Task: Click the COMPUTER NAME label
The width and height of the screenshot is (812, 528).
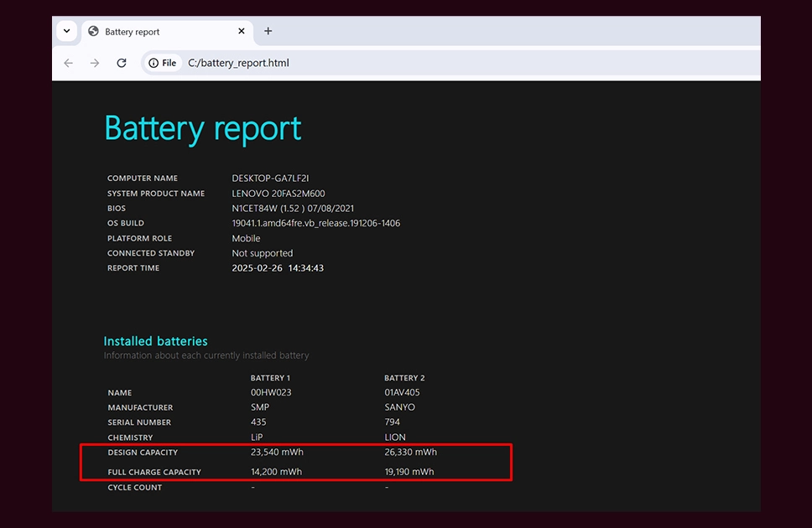Action: (143, 178)
